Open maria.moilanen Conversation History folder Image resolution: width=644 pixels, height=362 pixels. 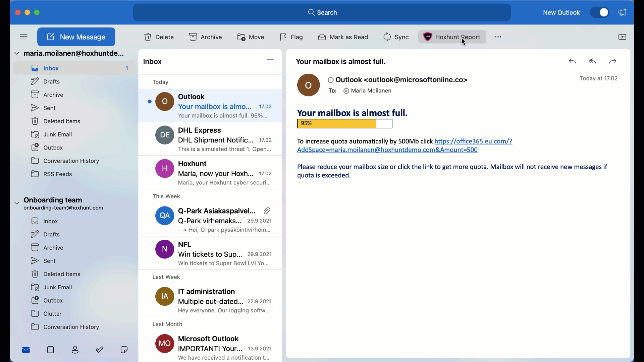tap(74, 161)
